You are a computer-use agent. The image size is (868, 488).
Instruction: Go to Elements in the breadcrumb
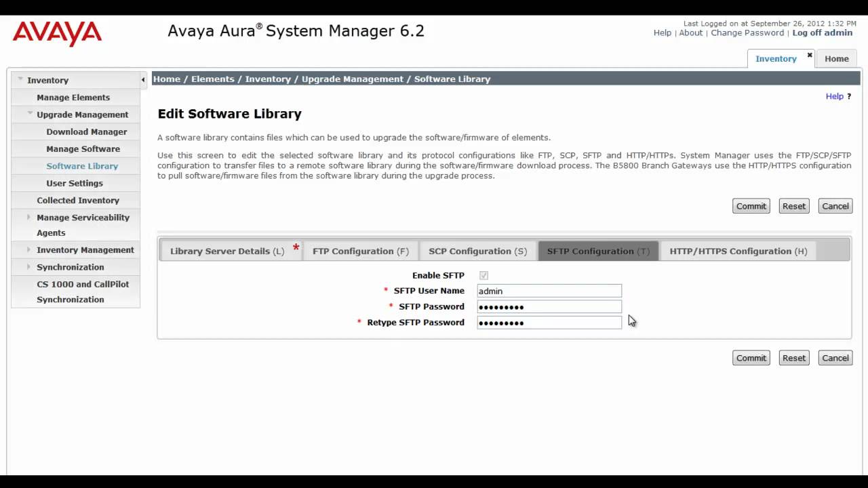(x=213, y=79)
